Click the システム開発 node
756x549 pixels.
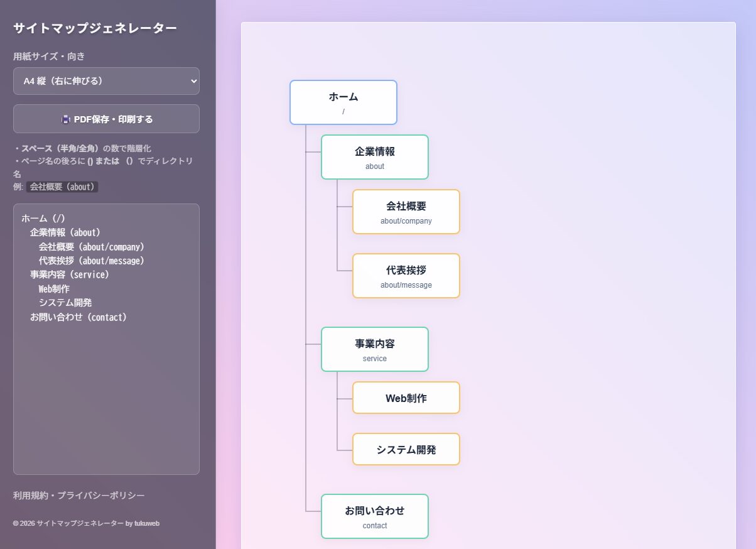click(406, 450)
